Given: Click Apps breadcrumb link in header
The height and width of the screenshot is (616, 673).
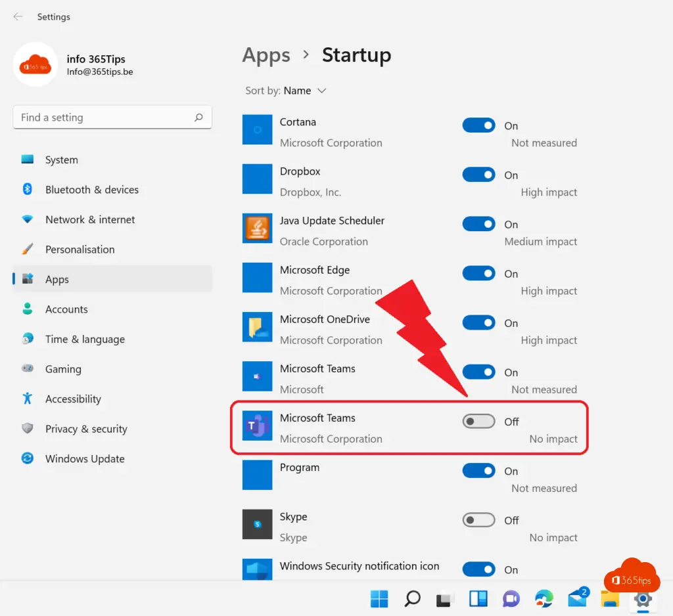Looking at the screenshot, I should (266, 55).
